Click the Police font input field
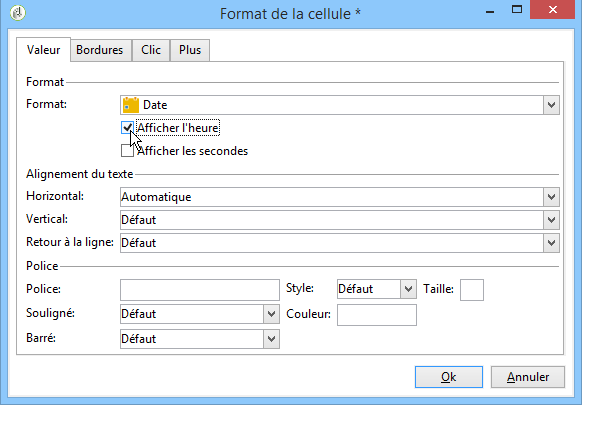The width and height of the screenshot is (611, 434). (199, 289)
